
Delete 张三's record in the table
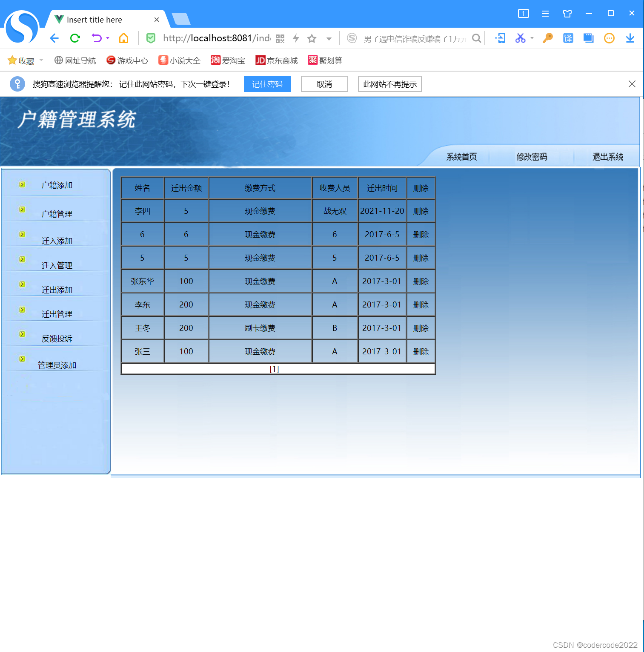pos(421,351)
